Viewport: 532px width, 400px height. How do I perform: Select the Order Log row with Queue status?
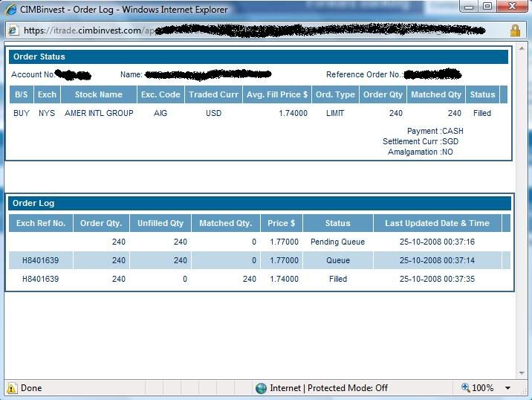click(259, 260)
